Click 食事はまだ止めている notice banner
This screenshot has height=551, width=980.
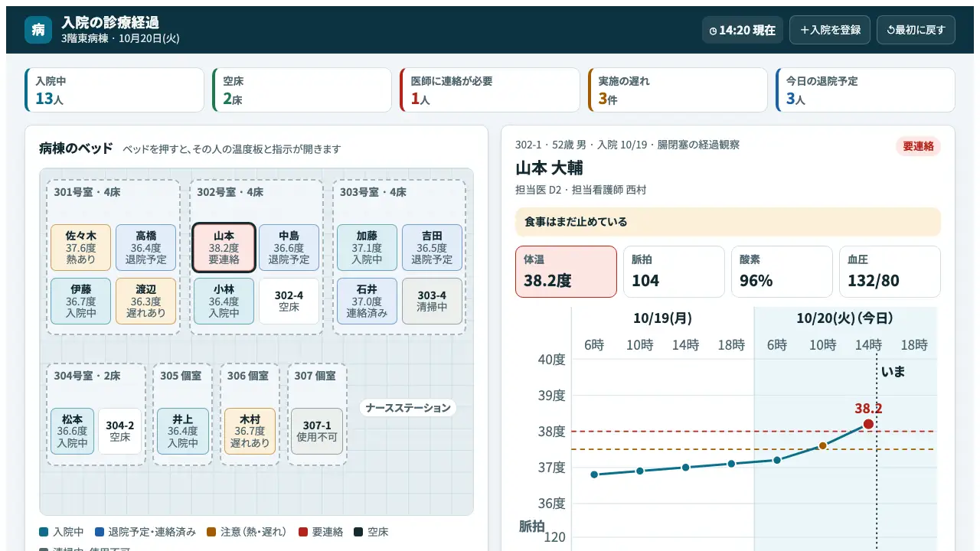pos(728,222)
